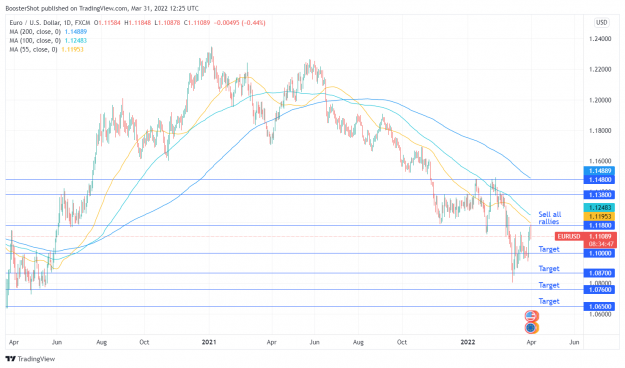Screen dimensions: 625x368
Task: Click the 1.06500 price level tag
Action: [599, 307]
